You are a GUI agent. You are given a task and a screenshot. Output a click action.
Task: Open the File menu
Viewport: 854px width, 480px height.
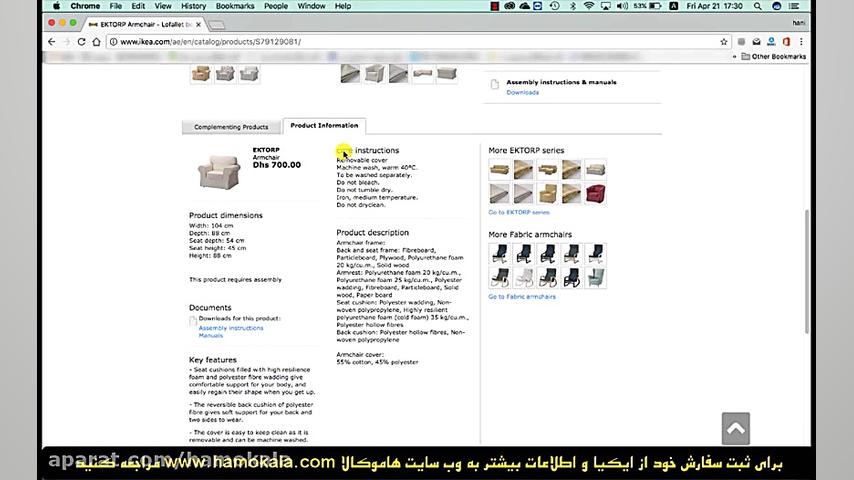point(115,6)
